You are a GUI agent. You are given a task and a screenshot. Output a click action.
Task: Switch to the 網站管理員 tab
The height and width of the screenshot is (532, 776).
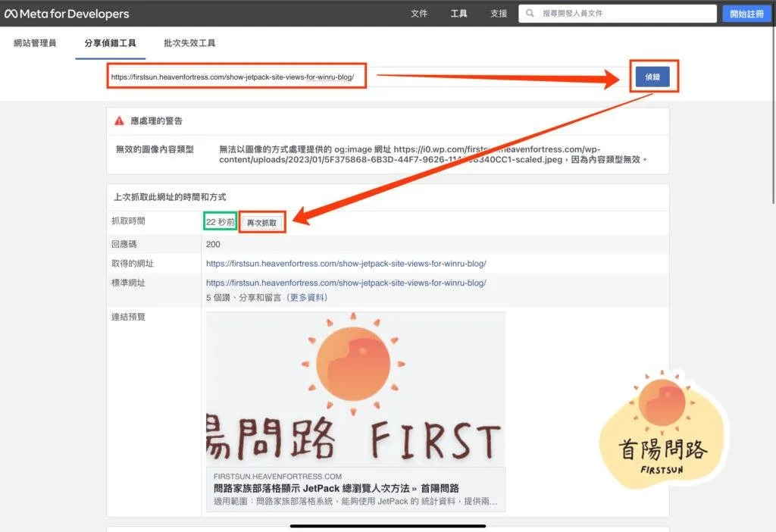35,44
